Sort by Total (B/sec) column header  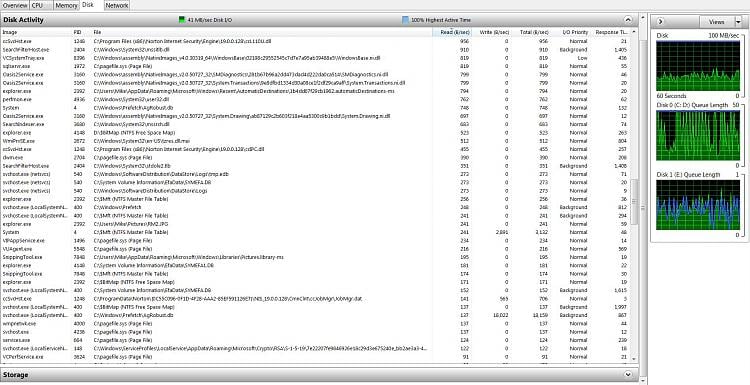coord(530,32)
